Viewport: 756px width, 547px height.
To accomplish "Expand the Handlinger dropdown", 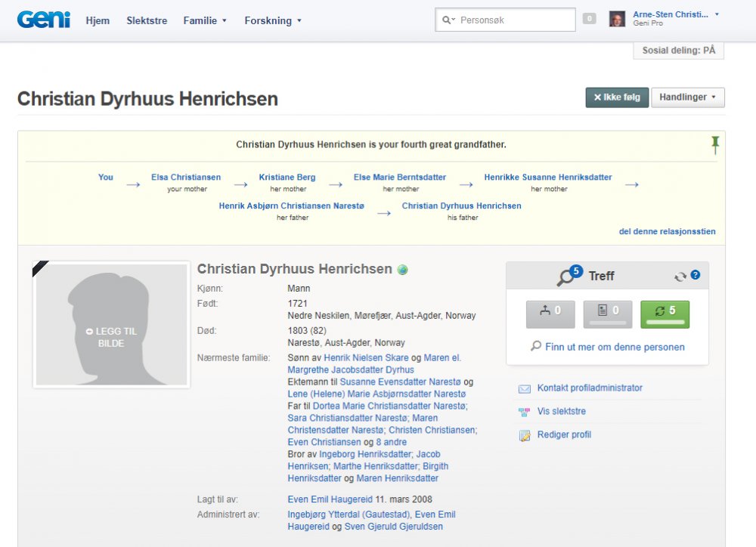I will (687, 97).
